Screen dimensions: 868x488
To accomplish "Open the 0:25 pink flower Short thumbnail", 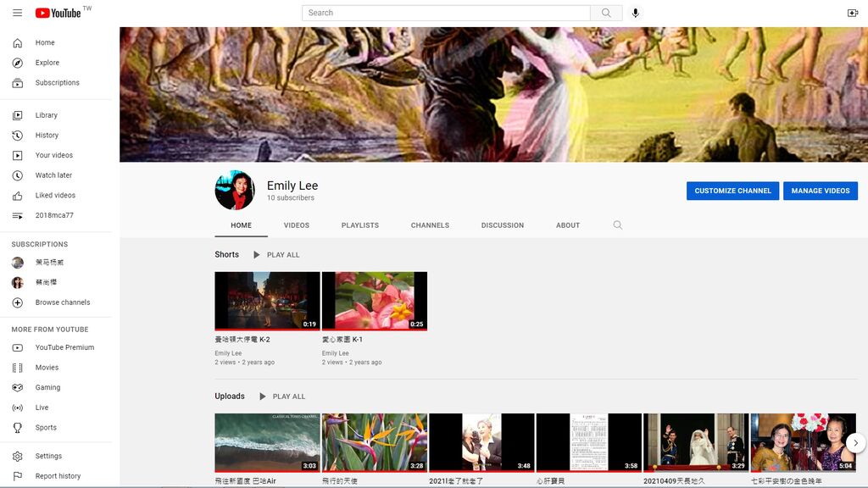I will [375, 301].
